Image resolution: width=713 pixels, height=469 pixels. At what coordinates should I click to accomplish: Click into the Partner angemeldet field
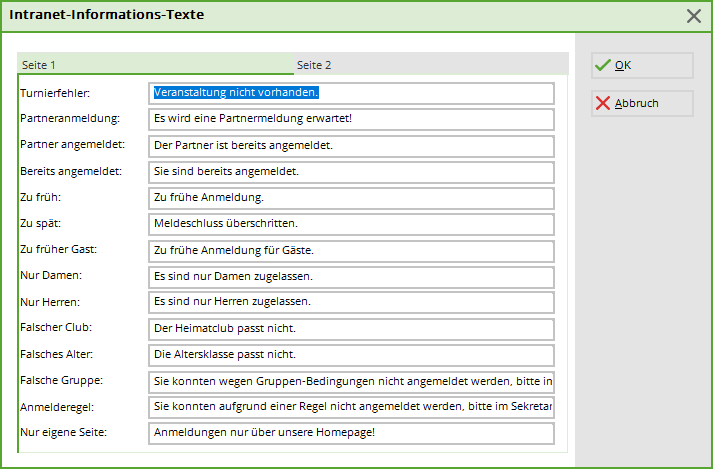point(350,145)
